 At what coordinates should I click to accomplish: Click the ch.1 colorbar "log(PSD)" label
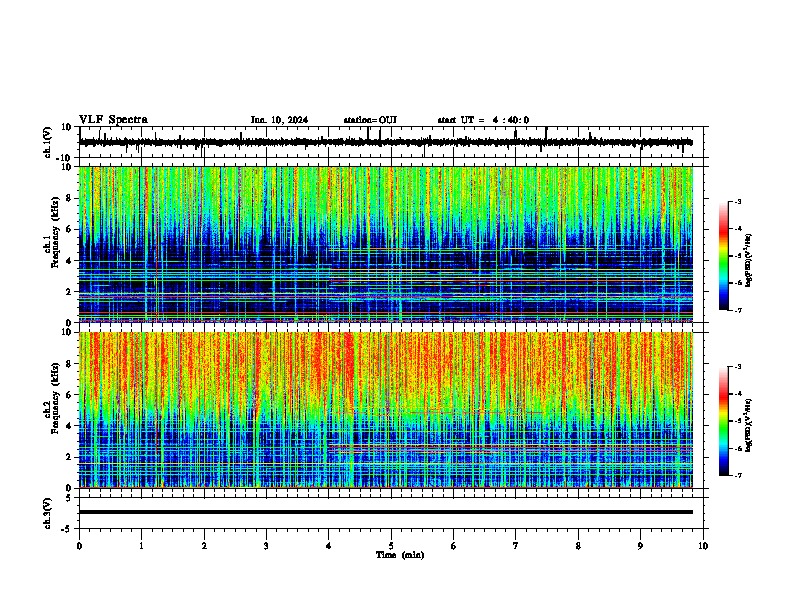(x=749, y=260)
